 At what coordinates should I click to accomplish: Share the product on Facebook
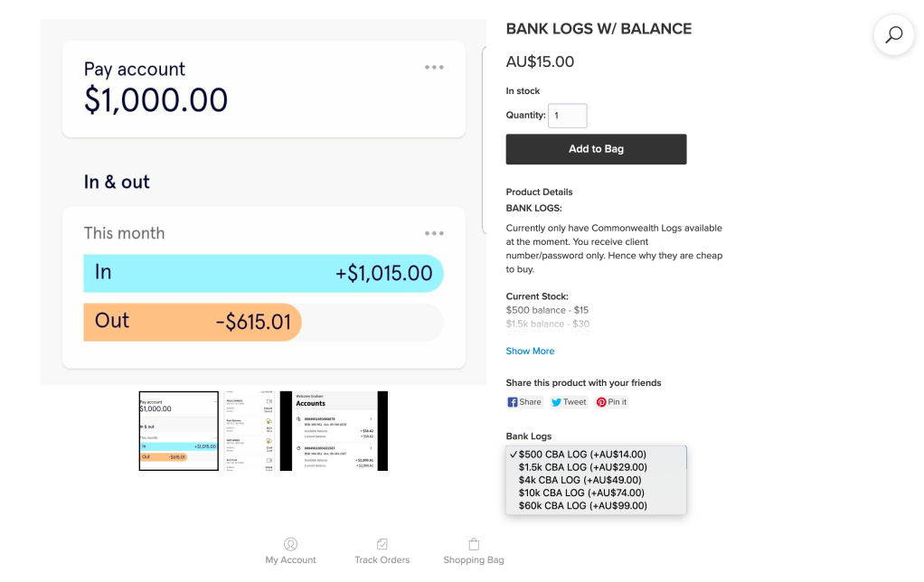point(524,402)
